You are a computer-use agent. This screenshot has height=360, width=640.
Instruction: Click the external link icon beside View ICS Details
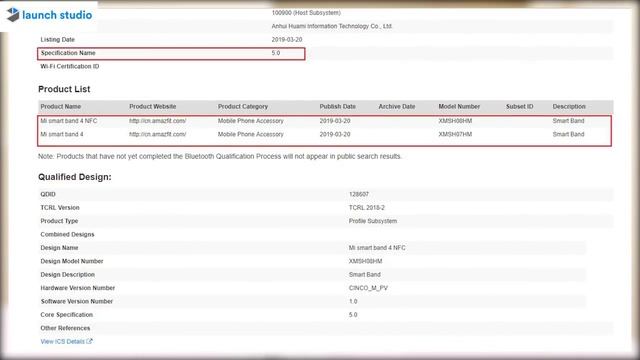click(x=89, y=341)
